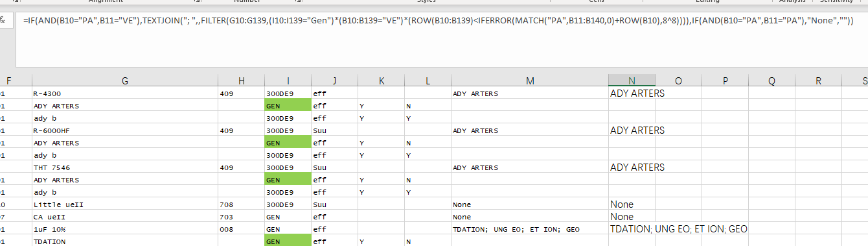Click the GEN cell in the CA ueII row

(x=288, y=217)
